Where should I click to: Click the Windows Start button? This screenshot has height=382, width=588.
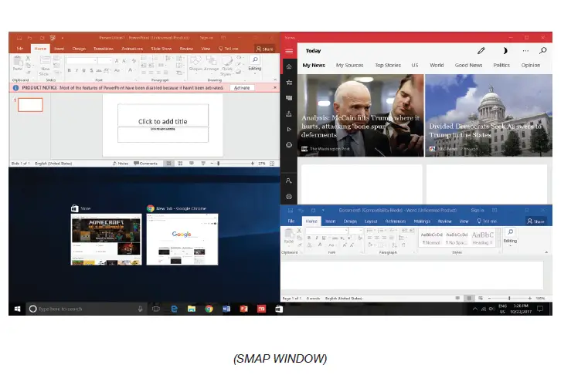[17, 309]
